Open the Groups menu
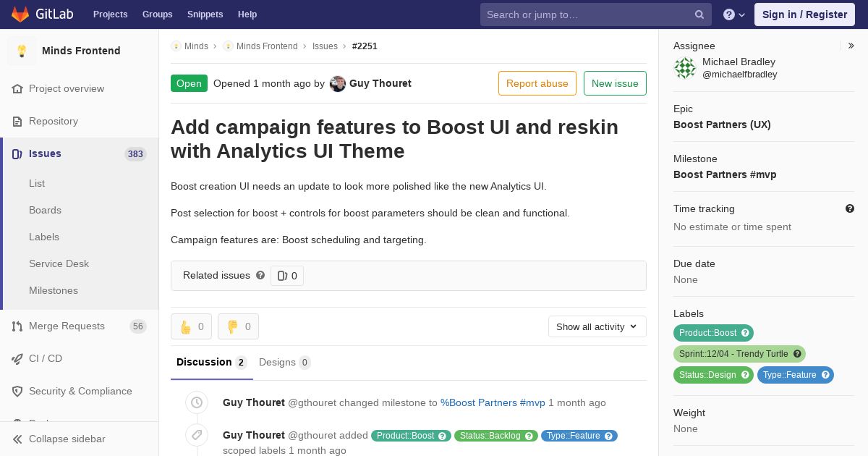Screen dimensions: 868x456 pyautogui.click(x=157, y=14)
